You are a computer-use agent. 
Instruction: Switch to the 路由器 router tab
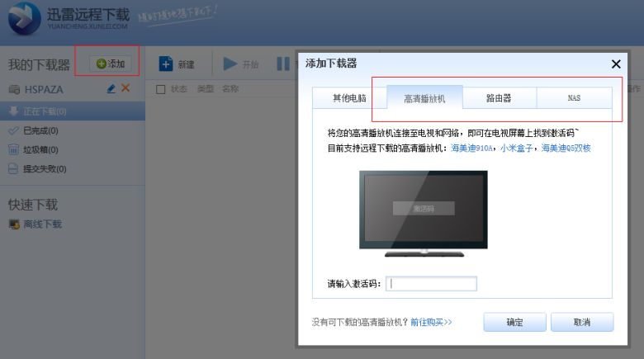499,98
